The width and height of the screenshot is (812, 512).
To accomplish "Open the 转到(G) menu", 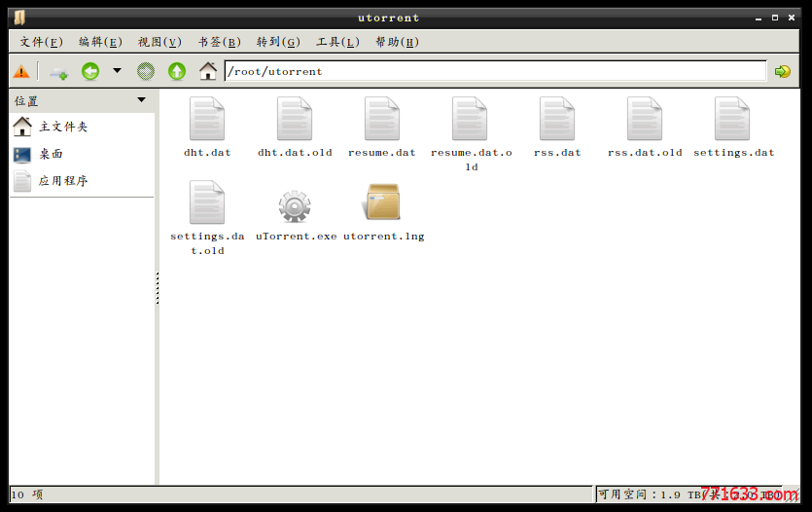I will coord(278,42).
